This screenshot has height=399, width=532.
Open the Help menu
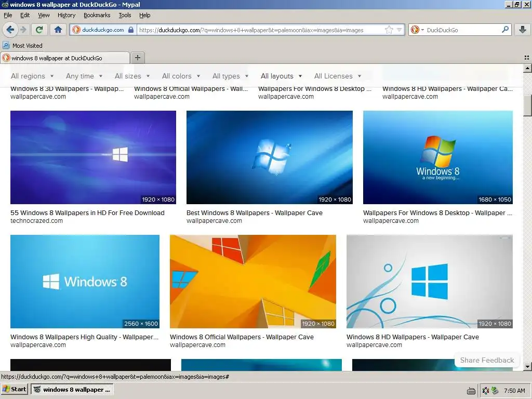[144, 15]
